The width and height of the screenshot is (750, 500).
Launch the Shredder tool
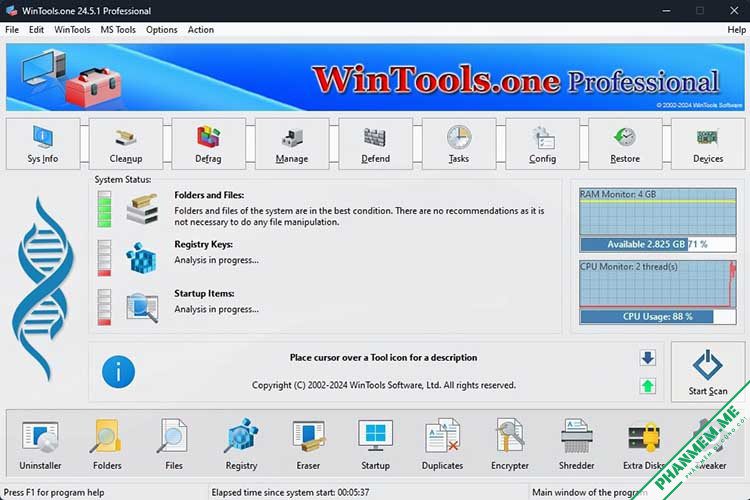click(577, 444)
